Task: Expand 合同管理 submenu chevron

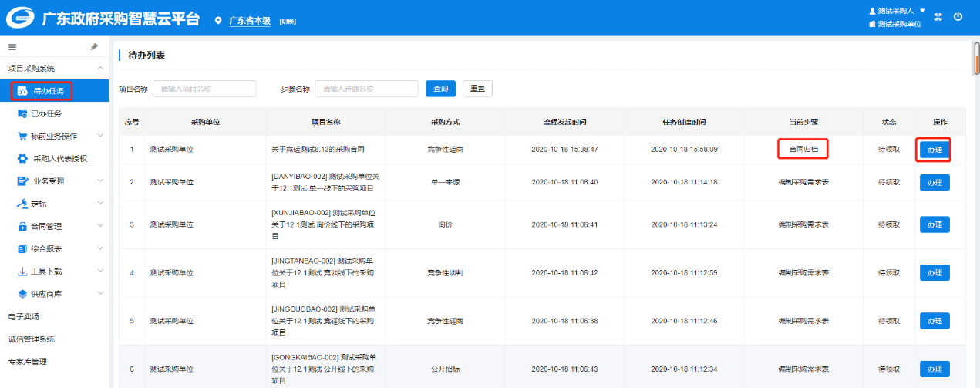Action: click(100, 227)
